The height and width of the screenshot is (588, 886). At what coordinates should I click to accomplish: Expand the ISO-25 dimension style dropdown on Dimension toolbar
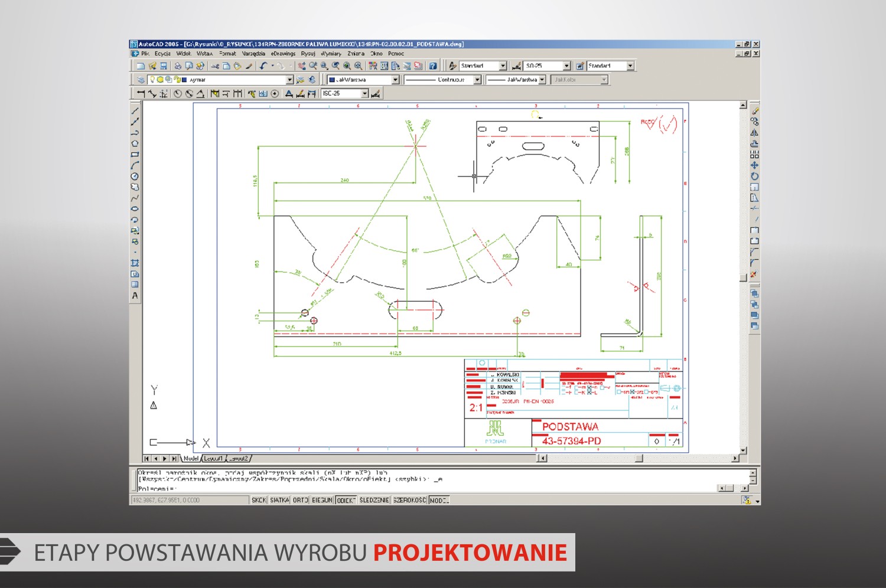pyautogui.click(x=364, y=93)
